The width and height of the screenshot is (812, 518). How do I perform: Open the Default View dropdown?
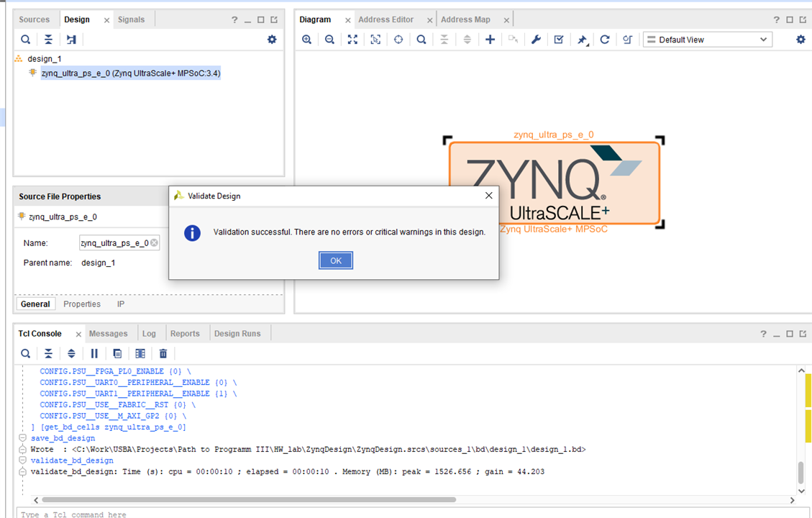pos(707,40)
